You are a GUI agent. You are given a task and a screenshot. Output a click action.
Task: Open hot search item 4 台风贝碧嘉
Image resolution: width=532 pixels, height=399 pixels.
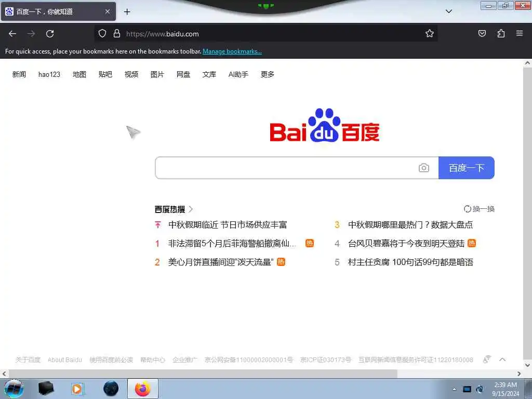(406, 243)
